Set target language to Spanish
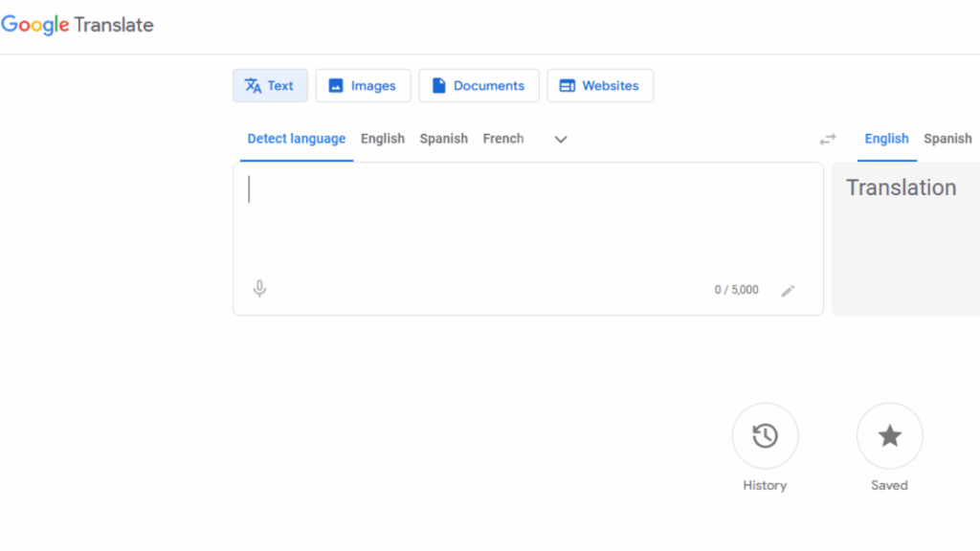Screen dimensions: 980x551 [x=947, y=139]
